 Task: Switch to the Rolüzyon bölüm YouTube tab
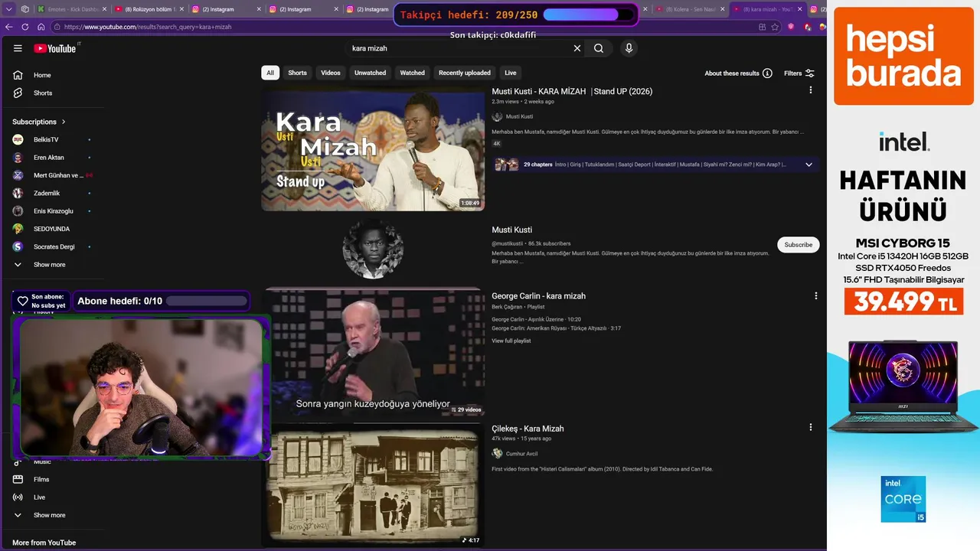click(x=149, y=9)
